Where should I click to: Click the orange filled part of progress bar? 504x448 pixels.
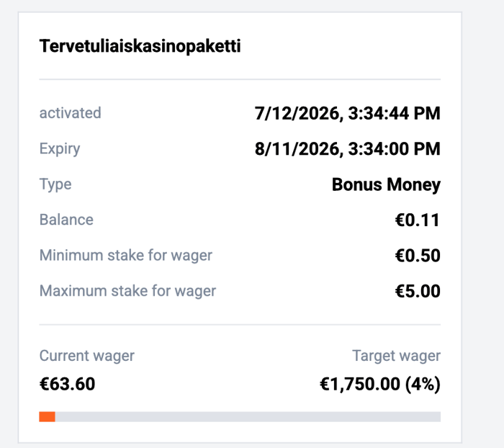tap(48, 416)
